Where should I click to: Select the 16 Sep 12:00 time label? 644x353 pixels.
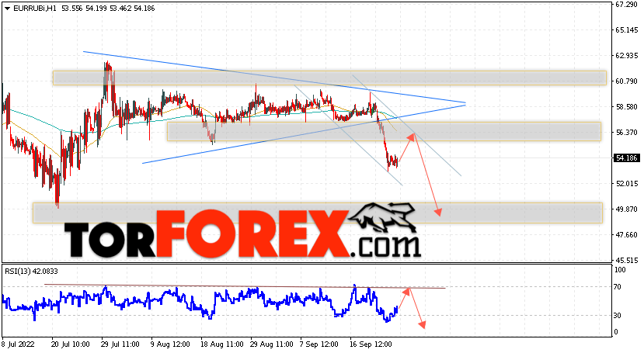(371, 344)
